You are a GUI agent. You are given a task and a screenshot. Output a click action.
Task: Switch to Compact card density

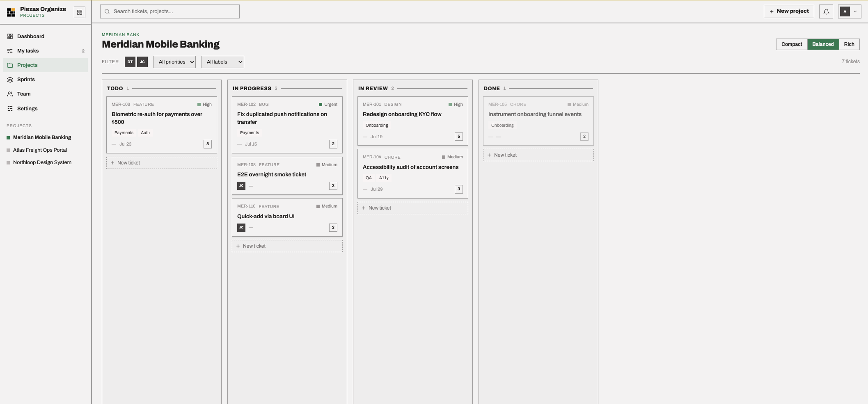792,44
